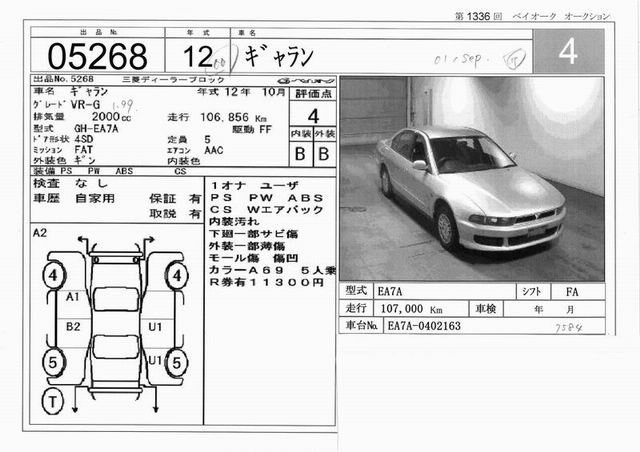Click the grey box showing grade "4"
The image size is (640, 452).
pos(569,51)
